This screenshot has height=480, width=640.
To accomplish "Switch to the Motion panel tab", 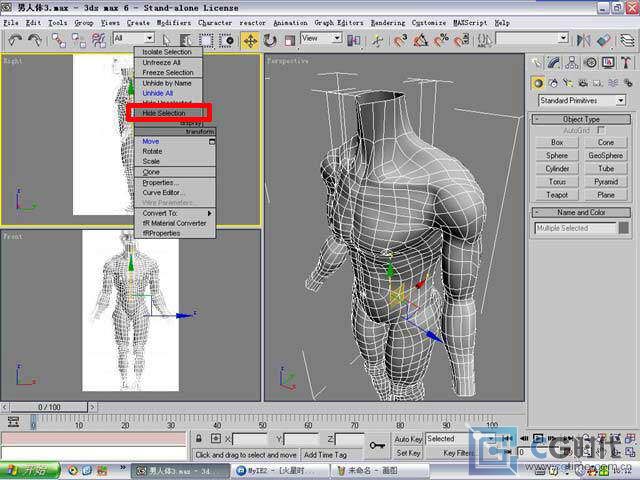I will click(x=590, y=62).
